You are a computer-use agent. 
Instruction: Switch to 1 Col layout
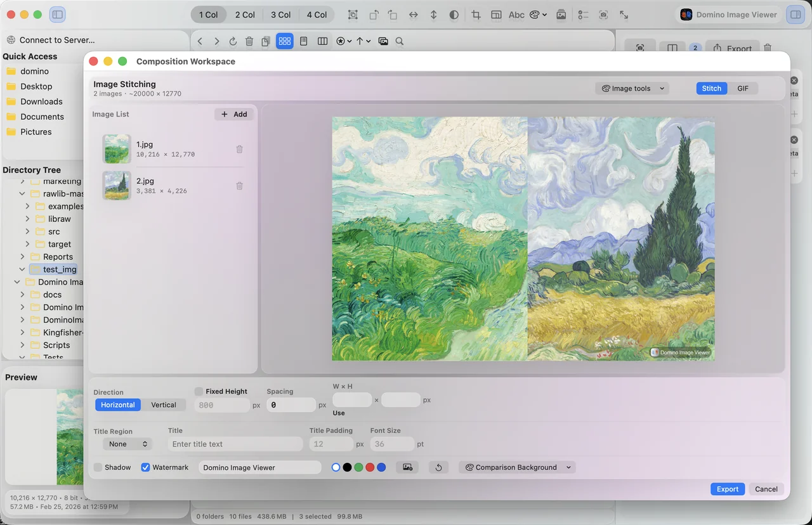point(208,15)
